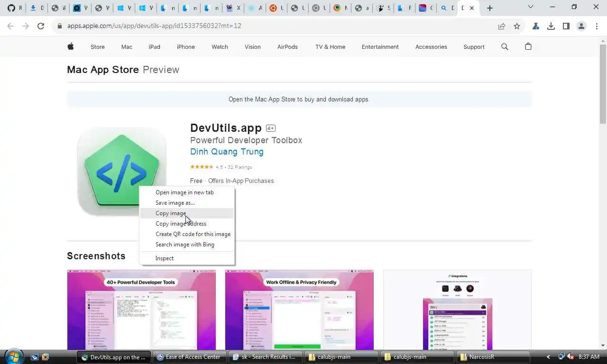Switch to NarcosisR taskbar item
The image size is (607, 364).
492,357
